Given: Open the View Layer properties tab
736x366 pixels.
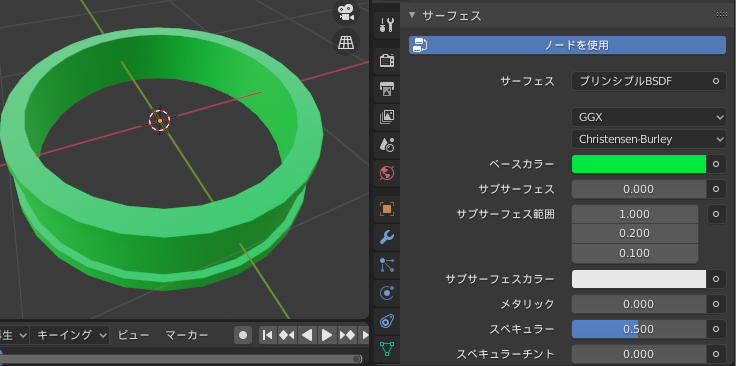Looking at the screenshot, I should click(x=387, y=117).
